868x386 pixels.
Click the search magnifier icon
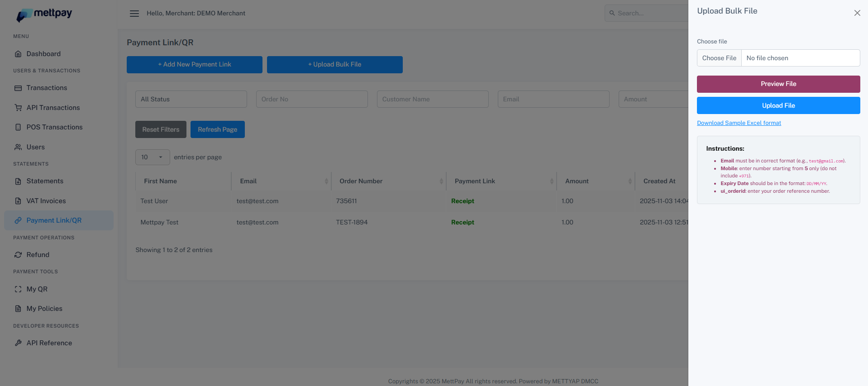(x=612, y=13)
